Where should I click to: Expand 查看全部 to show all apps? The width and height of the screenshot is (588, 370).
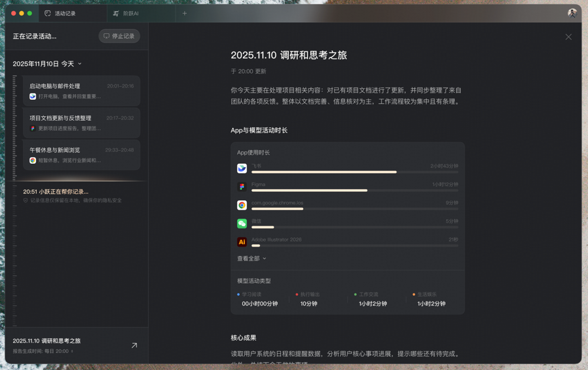point(252,258)
